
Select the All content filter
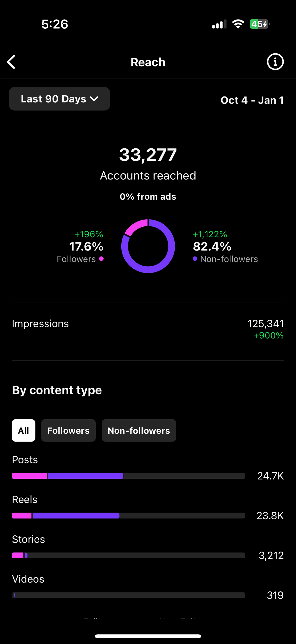23,430
